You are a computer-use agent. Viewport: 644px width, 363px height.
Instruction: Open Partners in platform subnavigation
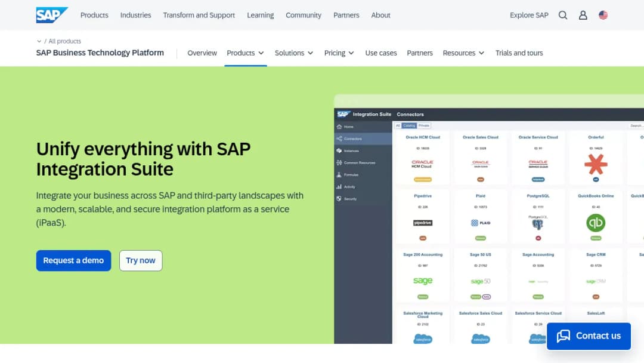(420, 53)
